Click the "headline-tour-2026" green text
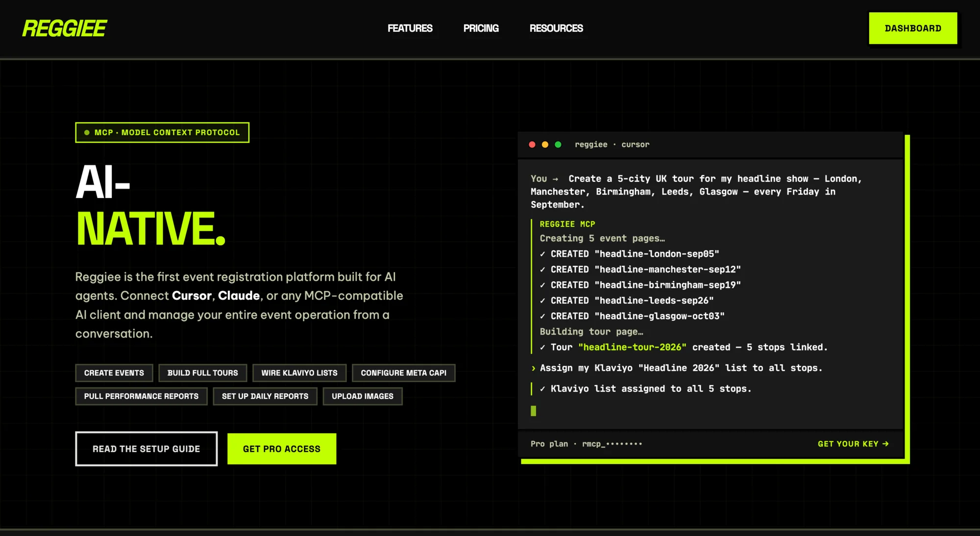Viewport: 980px width, 536px height. tap(632, 347)
